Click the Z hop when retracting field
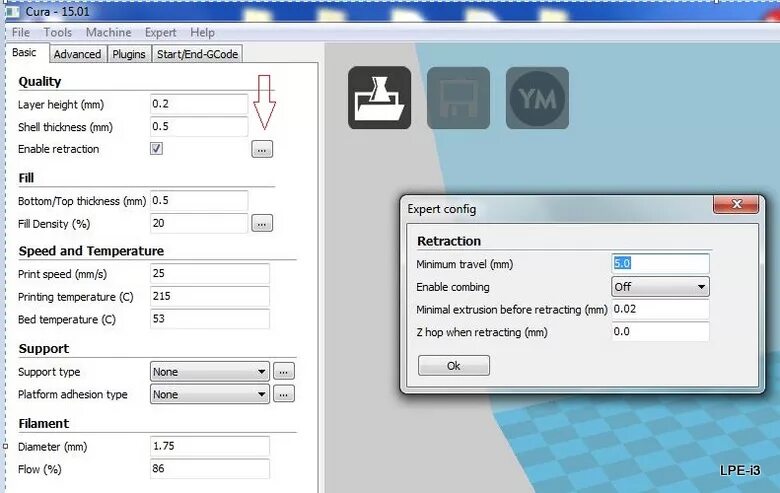780x493 pixels. 660,332
